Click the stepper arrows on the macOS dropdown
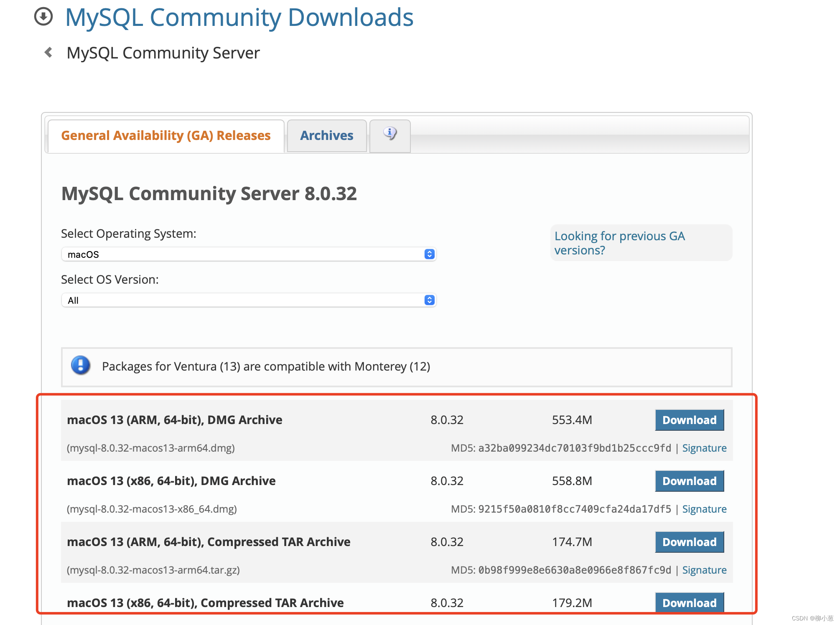The width and height of the screenshot is (840, 625). coord(429,254)
